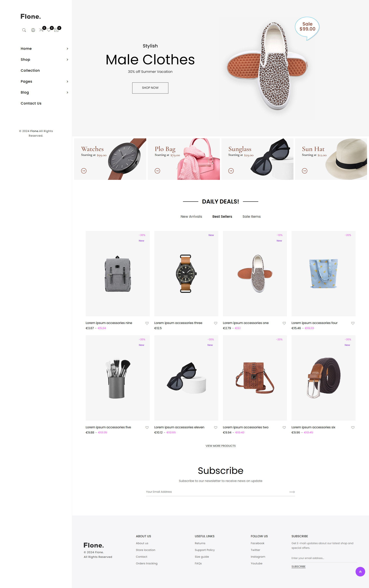Open the search icon in the sidebar

click(x=24, y=30)
